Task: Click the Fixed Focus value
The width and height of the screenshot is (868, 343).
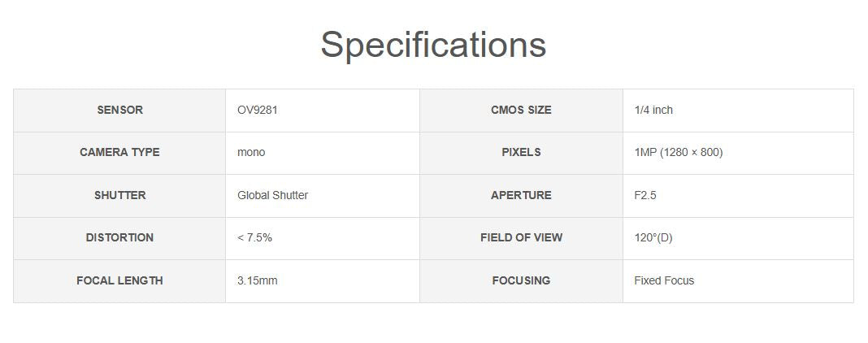Action: tap(664, 280)
